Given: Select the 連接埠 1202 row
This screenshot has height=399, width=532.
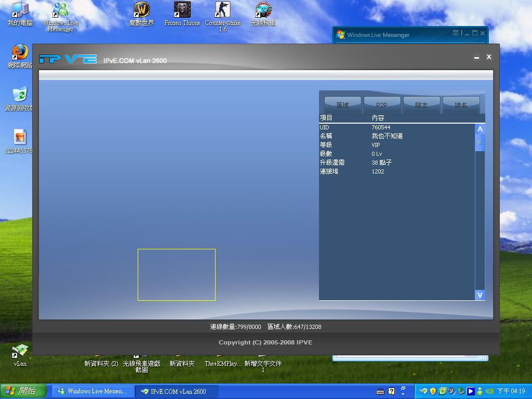Looking at the screenshot, I should pos(396,171).
